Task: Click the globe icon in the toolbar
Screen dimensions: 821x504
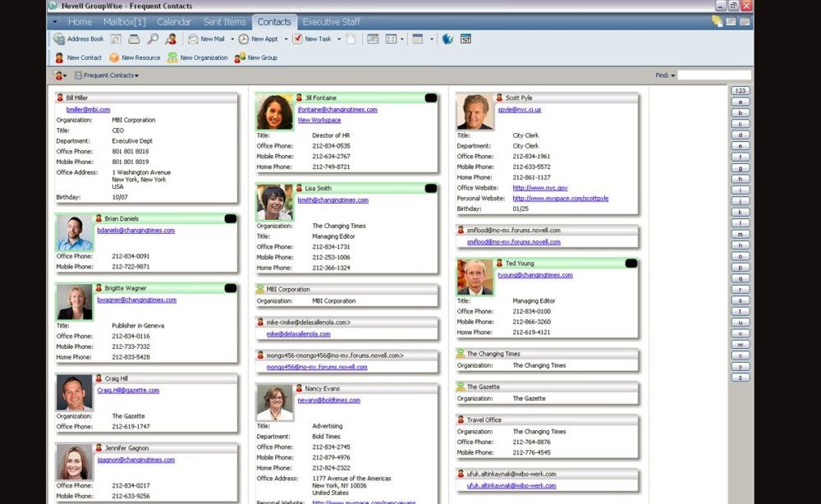Action: 447,39
